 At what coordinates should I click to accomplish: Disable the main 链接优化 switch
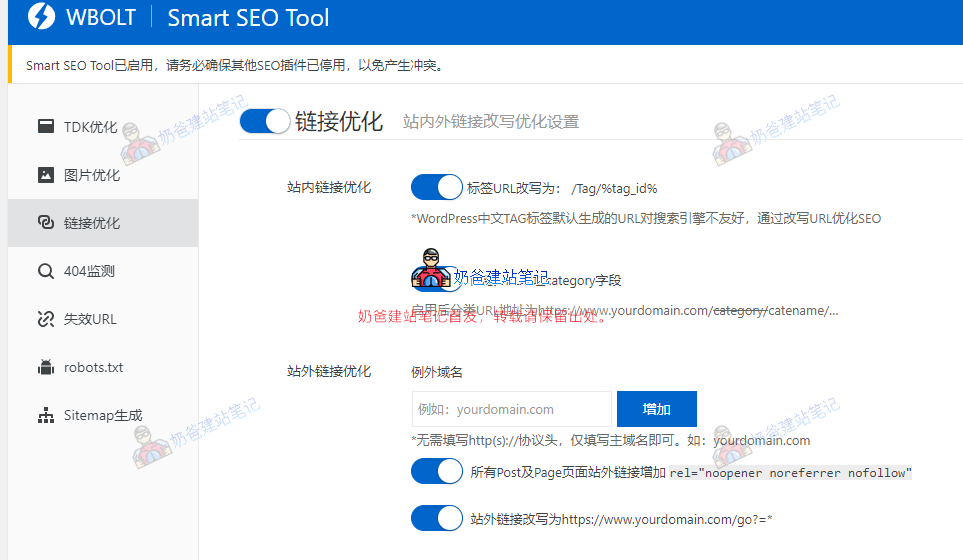(265, 122)
